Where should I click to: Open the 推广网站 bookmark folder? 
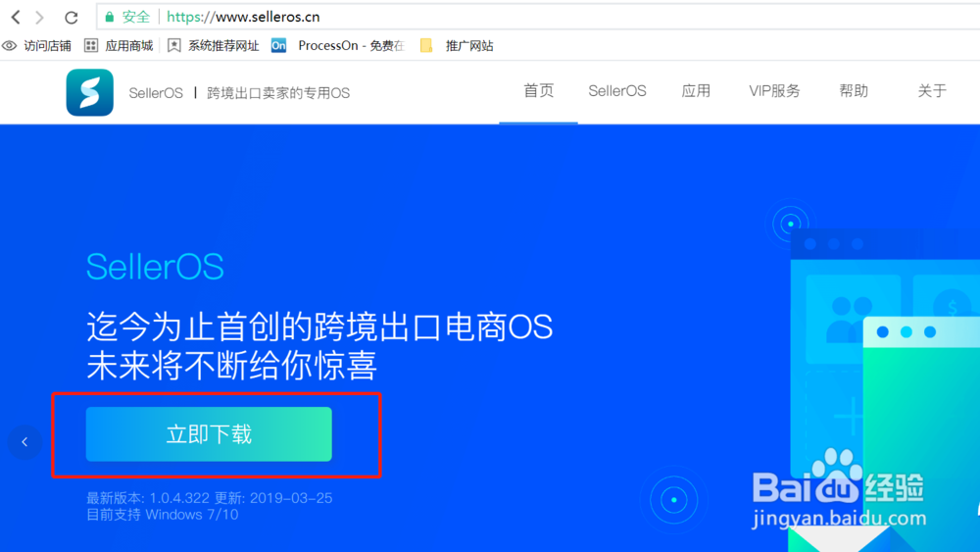457,46
